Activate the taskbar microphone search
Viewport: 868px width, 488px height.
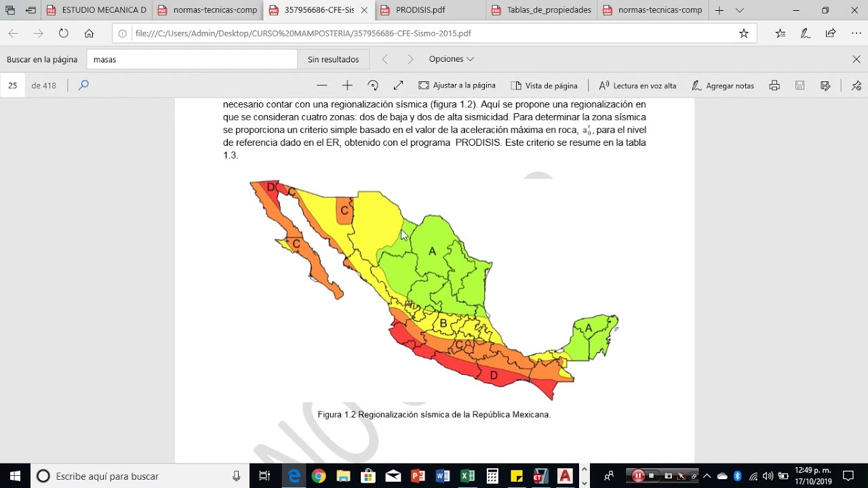236,476
